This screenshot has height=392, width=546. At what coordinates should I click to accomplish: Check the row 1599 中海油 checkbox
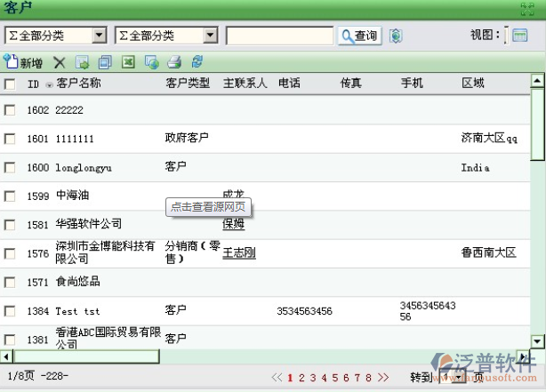pyautogui.click(x=10, y=196)
